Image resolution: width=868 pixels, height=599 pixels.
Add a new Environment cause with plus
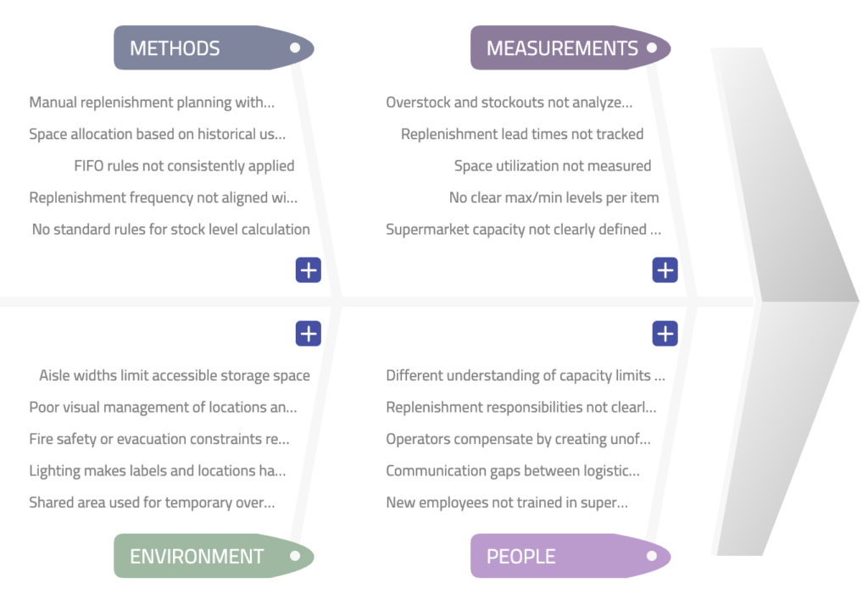(x=308, y=334)
